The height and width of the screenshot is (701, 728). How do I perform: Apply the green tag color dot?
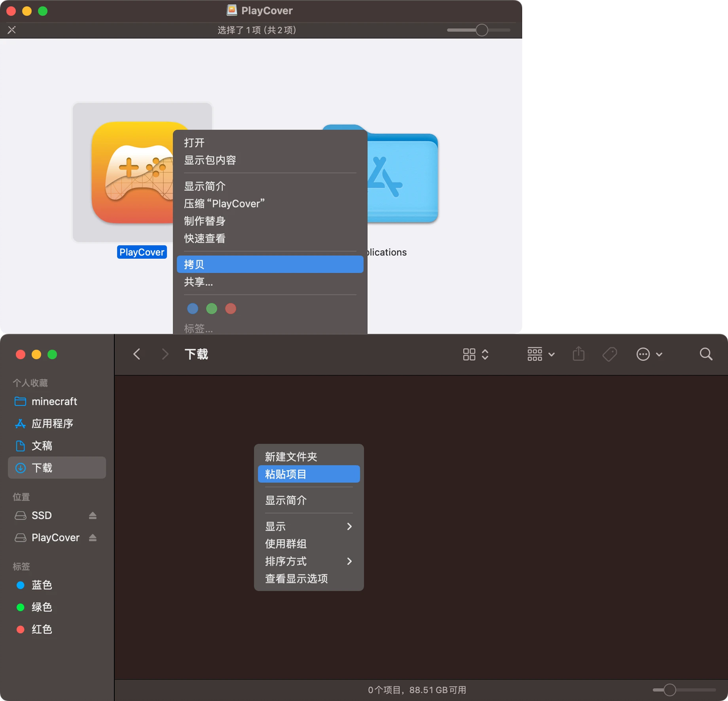(x=212, y=309)
